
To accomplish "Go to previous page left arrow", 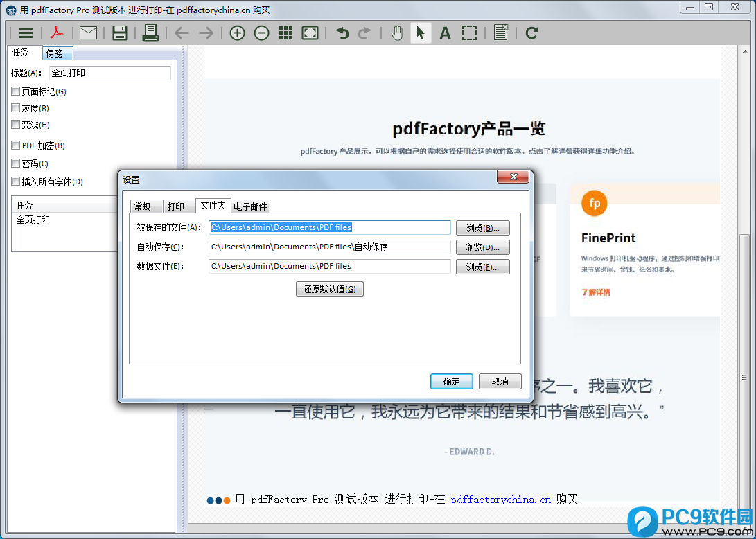I will pyautogui.click(x=182, y=33).
